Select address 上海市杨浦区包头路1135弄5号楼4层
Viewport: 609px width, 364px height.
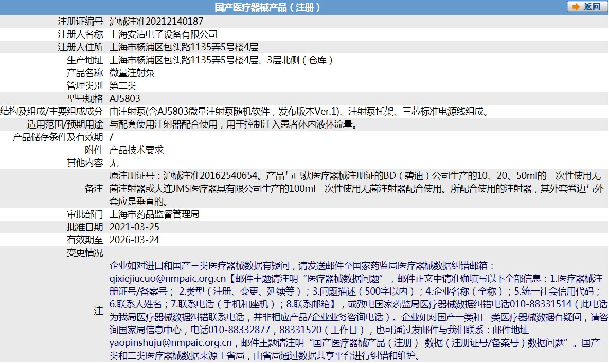tap(184, 47)
